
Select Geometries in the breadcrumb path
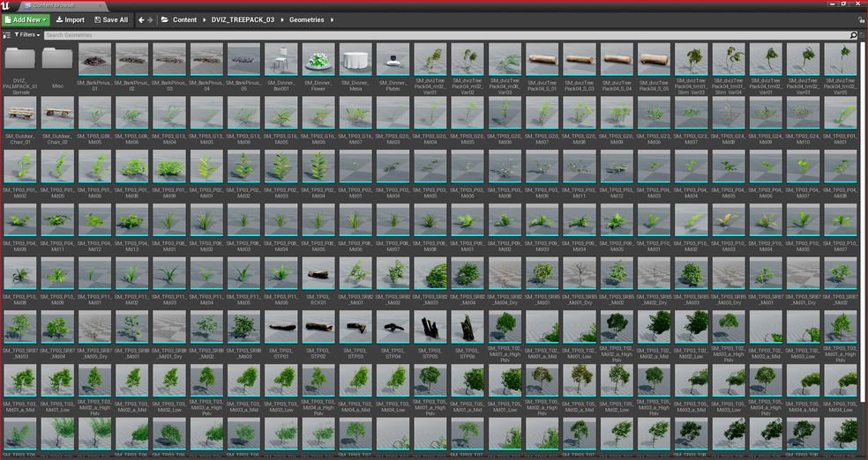pyautogui.click(x=306, y=20)
